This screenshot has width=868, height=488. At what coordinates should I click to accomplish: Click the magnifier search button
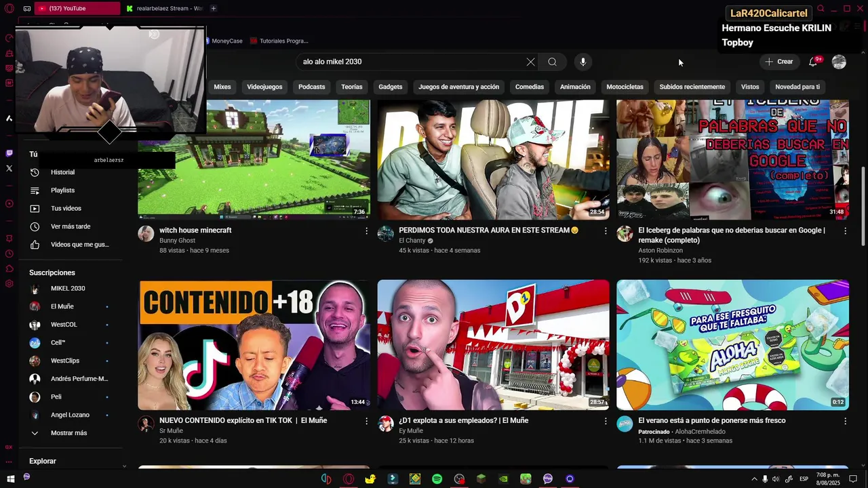(x=552, y=62)
